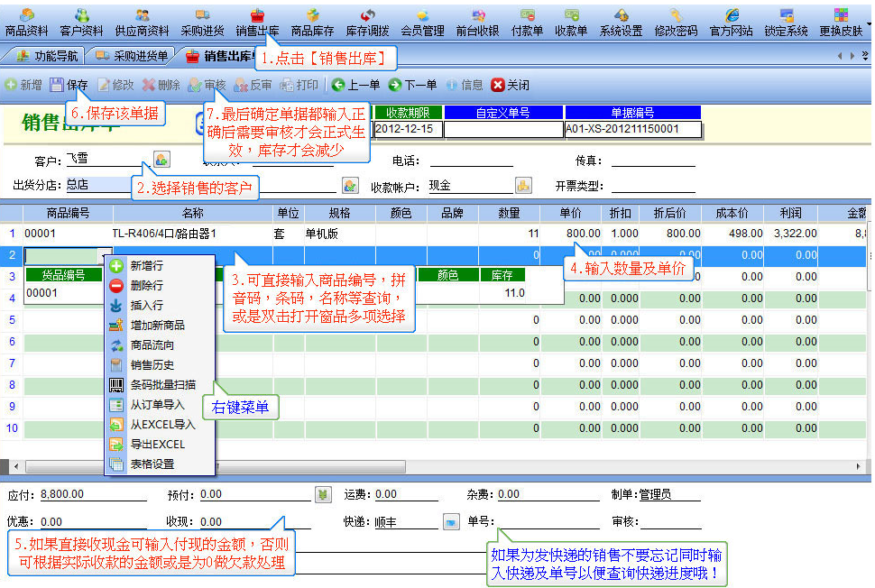The width and height of the screenshot is (875, 588).
Task: Switch to 功能导航 tab
Action: (x=47, y=56)
